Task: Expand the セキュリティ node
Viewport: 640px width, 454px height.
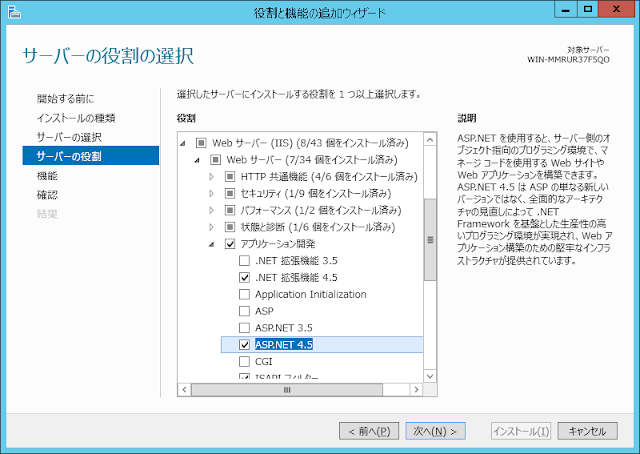Action: 211,193
